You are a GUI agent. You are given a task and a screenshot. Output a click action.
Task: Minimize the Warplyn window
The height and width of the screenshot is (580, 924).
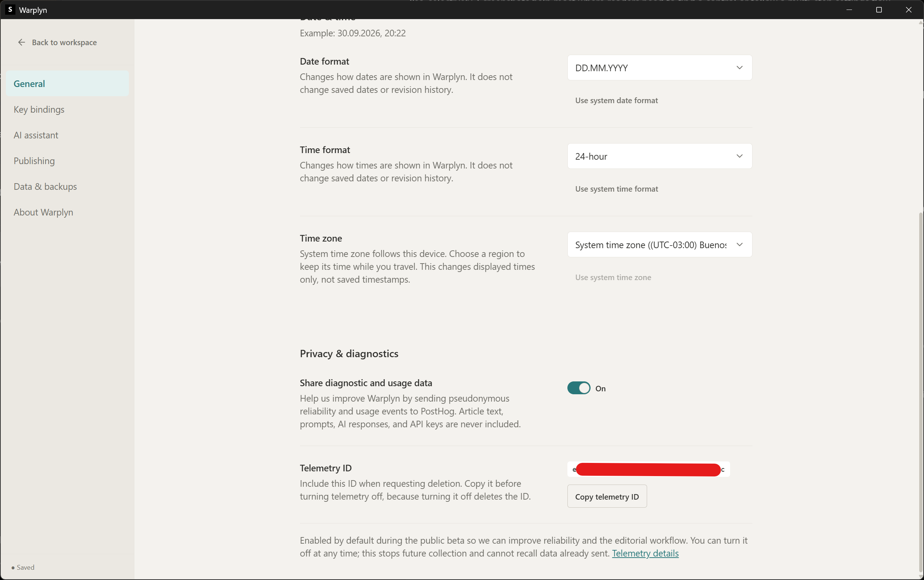coord(849,10)
